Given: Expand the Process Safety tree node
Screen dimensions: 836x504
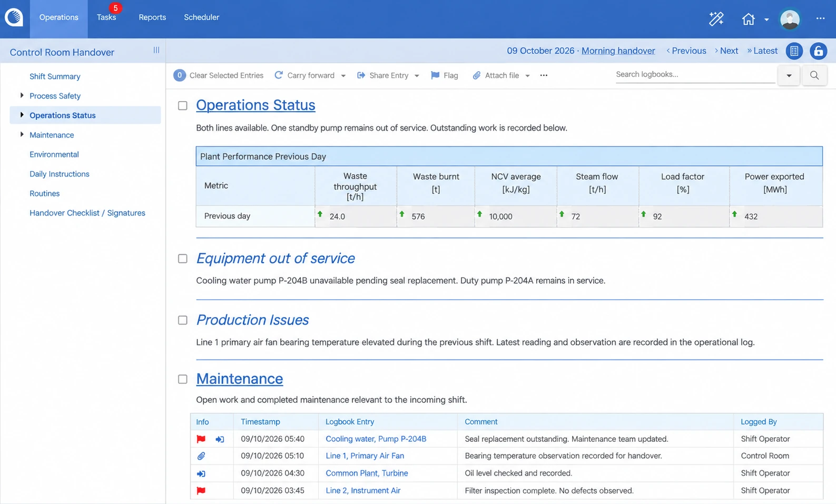Looking at the screenshot, I should (x=22, y=95).
